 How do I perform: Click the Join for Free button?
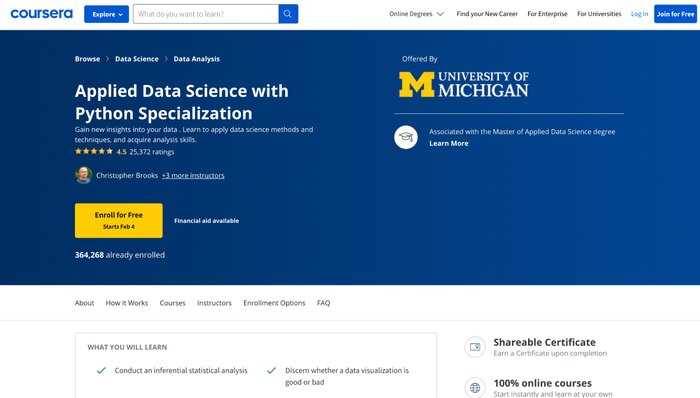[675, 14]
